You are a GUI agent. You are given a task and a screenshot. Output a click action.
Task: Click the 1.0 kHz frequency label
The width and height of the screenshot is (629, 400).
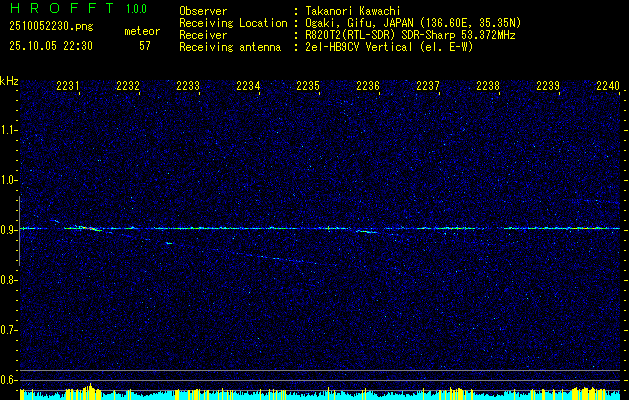tap(8, 180)
